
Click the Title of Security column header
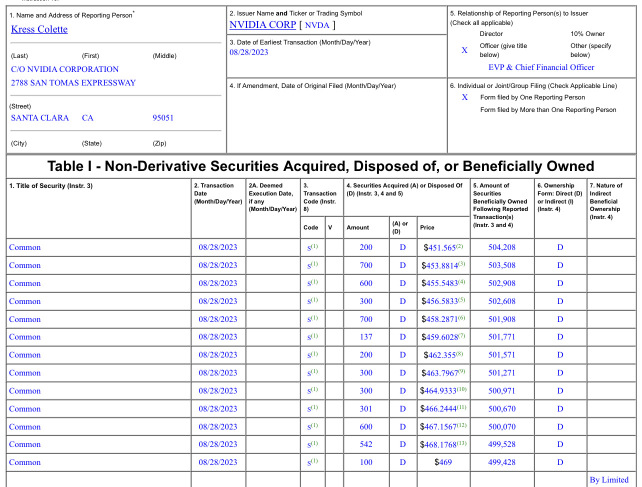(51, 186)
